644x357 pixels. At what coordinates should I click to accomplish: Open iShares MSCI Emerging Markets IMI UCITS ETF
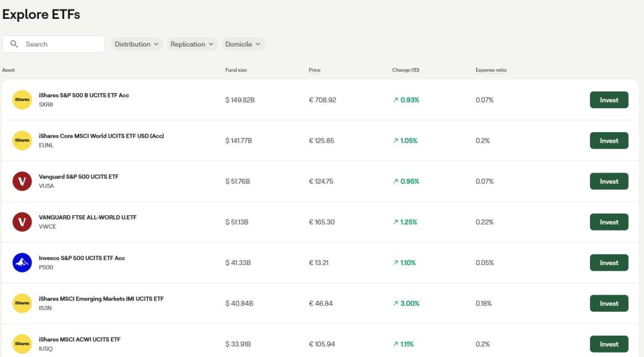(101, 299)
